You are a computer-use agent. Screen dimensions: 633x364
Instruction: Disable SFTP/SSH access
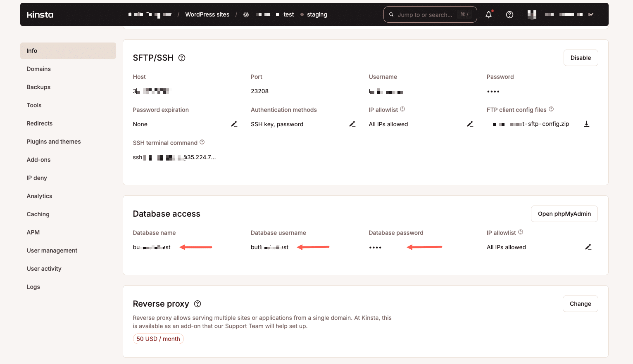581,58
